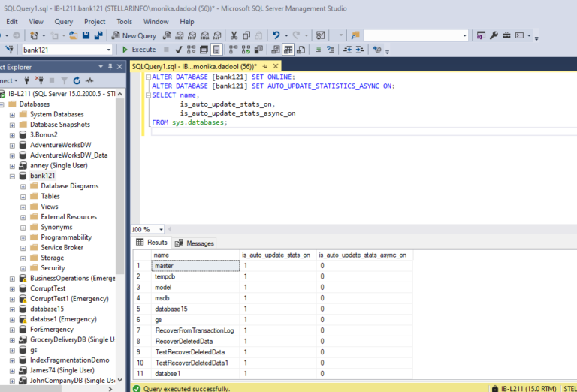This screenshot has width=577, height=392.
Task: Click the New Query toolbar button
Action: tap(134, 35)
